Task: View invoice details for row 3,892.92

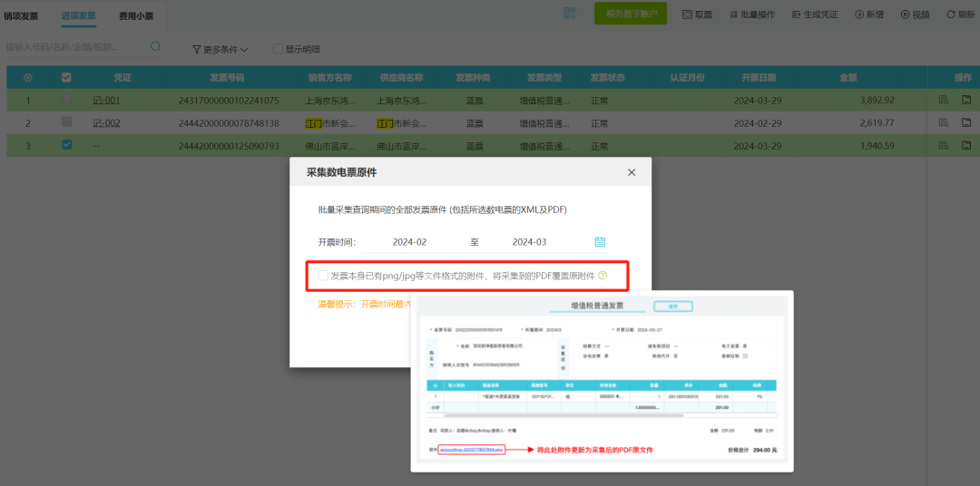Action: click(x=944, y=100)
